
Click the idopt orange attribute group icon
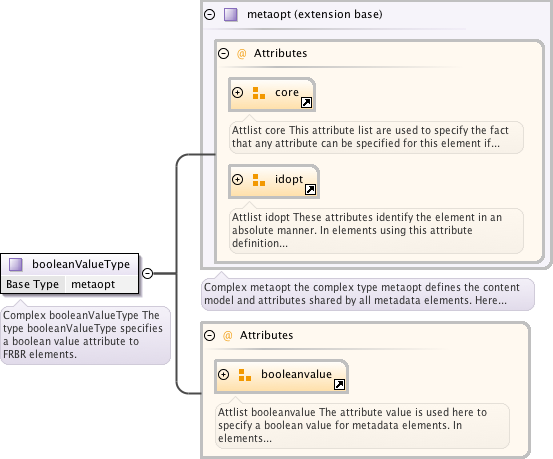coord(259,180)
